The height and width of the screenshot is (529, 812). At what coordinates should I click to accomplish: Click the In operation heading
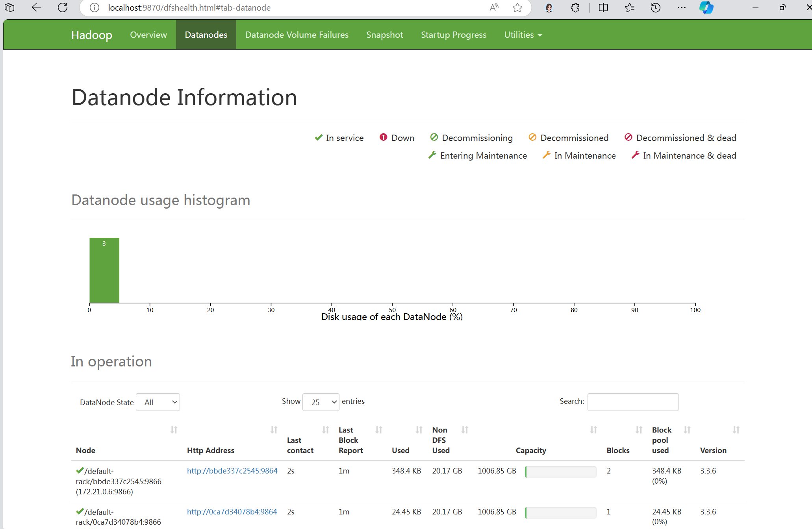coord(111,361)
